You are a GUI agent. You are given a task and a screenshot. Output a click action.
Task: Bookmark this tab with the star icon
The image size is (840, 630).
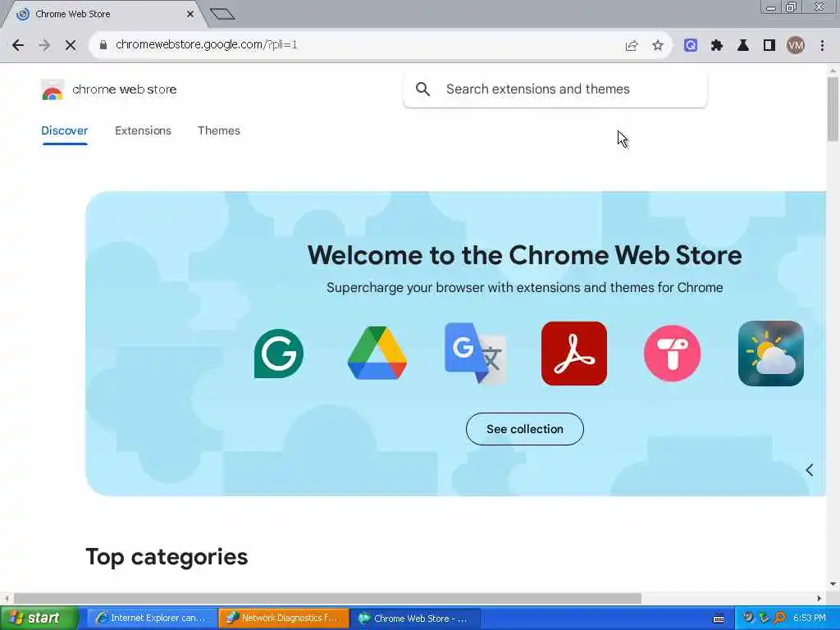pos(658,46)
